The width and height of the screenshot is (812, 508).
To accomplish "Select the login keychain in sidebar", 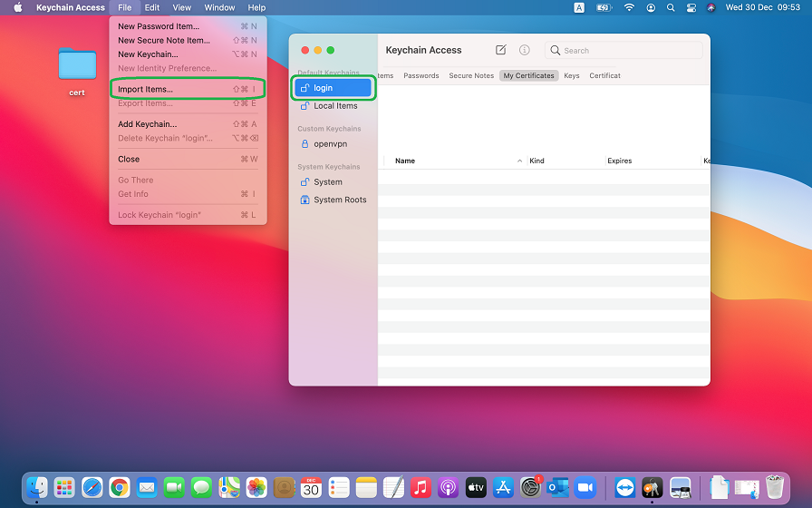I will 333,88.
